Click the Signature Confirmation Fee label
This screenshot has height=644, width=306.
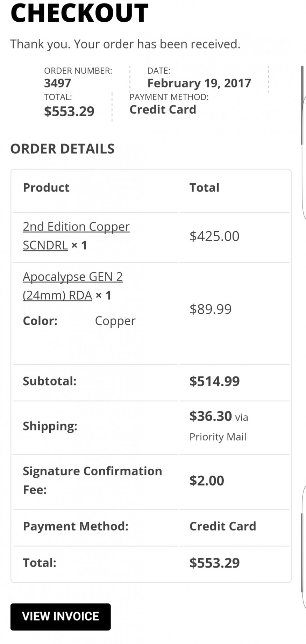(x=92, y=480)
